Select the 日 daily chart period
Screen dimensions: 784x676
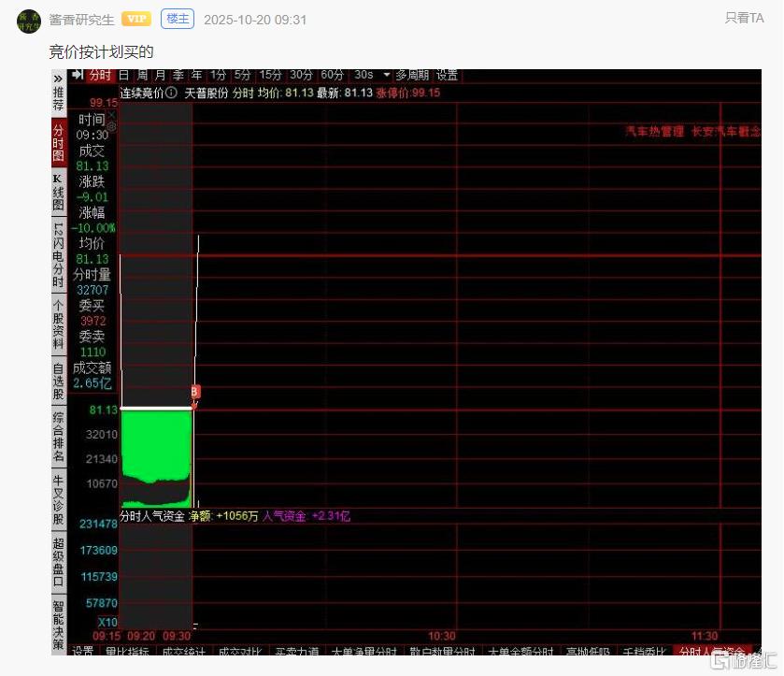(123, 75)
